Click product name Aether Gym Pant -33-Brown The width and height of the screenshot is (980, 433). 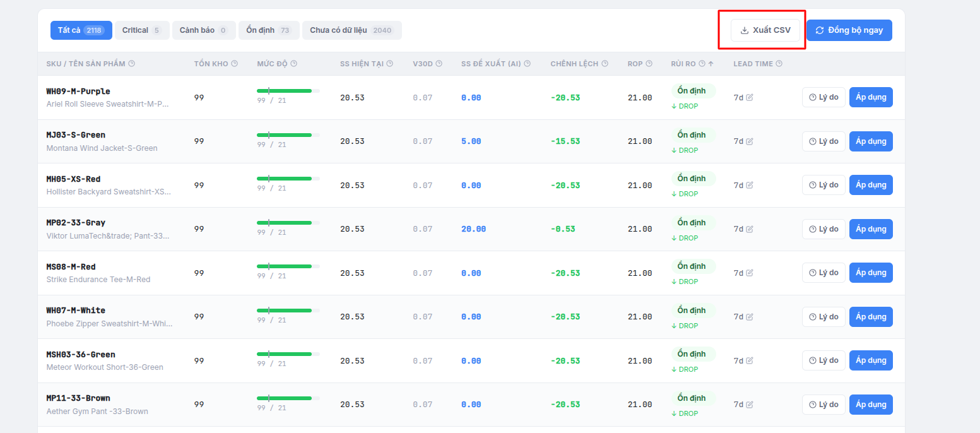[97, 412]
